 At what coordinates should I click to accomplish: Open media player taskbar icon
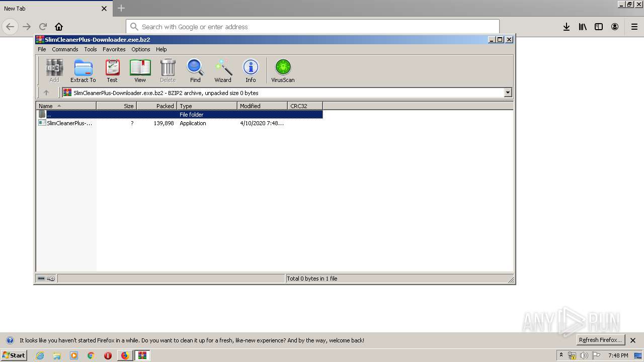(x=74, y=355)
